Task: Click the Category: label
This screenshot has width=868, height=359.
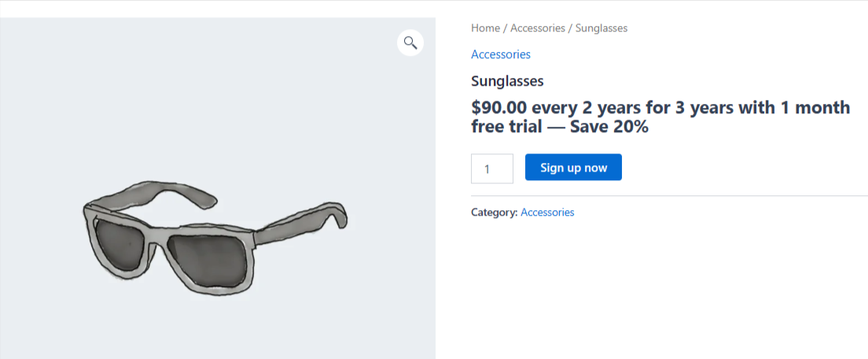Action: [x=495, y=213]
